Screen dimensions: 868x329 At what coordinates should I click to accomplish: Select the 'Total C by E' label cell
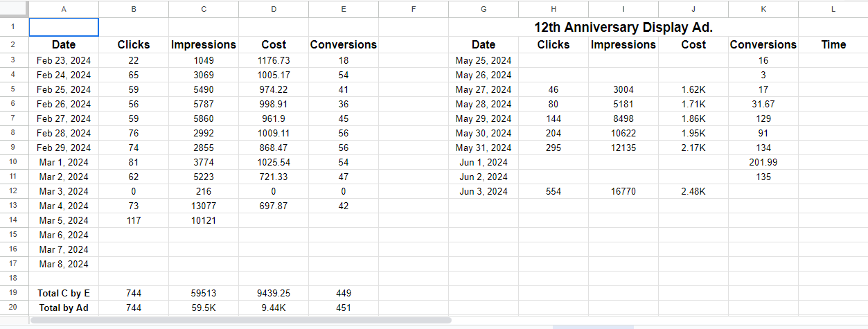point(64,293)
